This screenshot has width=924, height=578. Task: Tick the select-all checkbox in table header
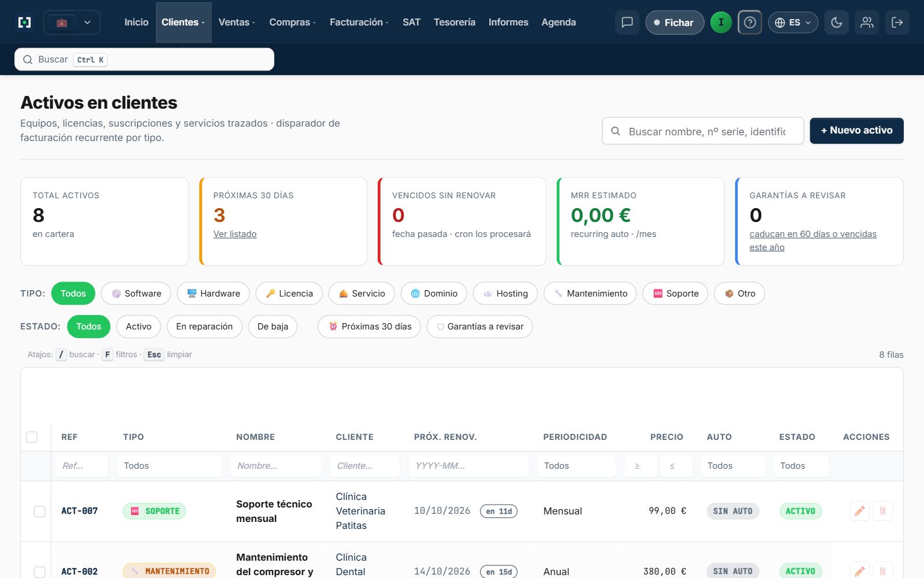[32, 437]
